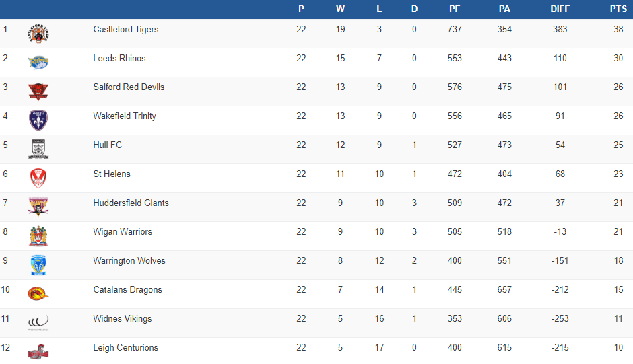Click the W wins column header
The height and width of the screenshot is (364, 633).
pos(340,9)
